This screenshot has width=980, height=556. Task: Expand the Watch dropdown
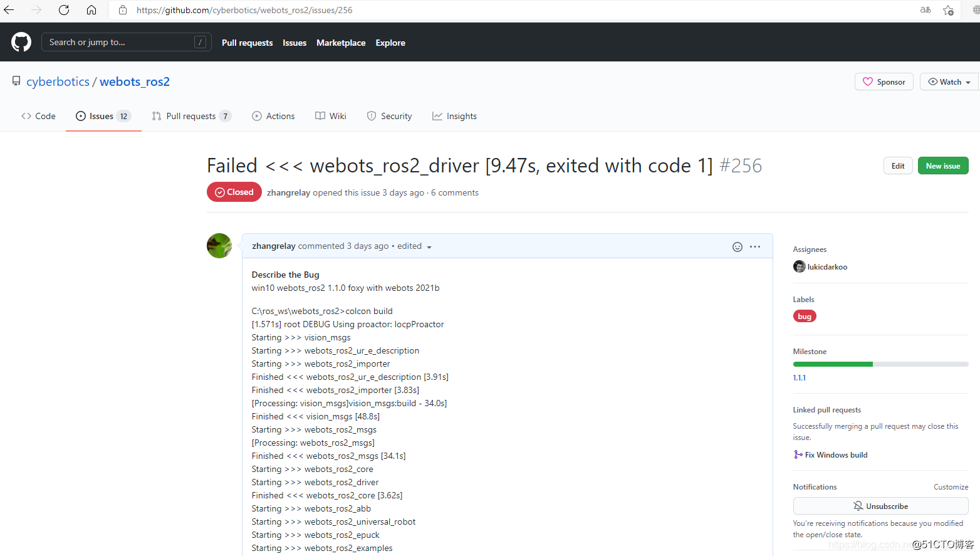coord(949,81)
